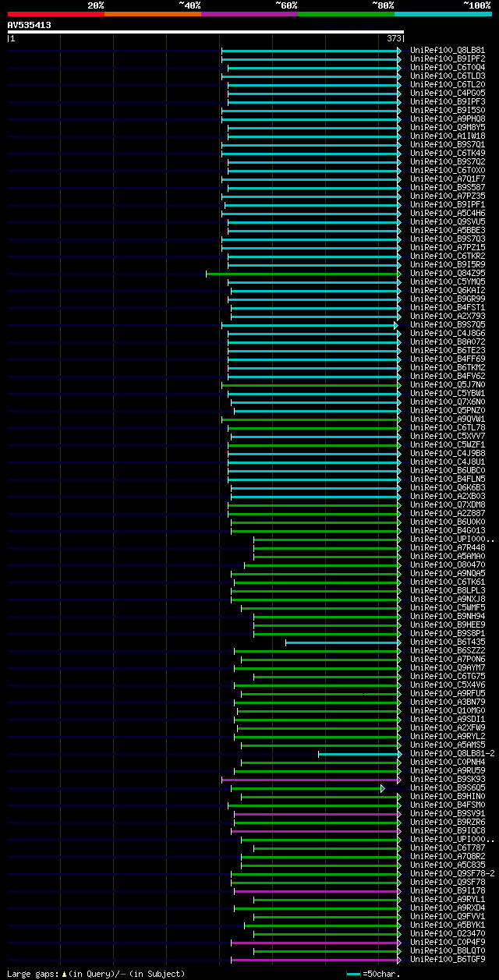Open the UniRef100_Q8LB81 hit label
499x980 pixels.
pyautogui.click(x=448, y=51)
